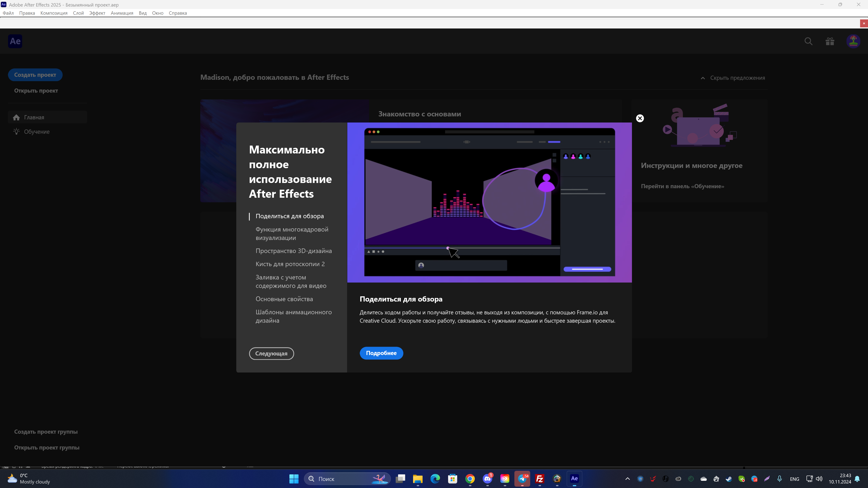Open Google Chrome from taskbar
The image size is (868, 488).
coord(470,479)
